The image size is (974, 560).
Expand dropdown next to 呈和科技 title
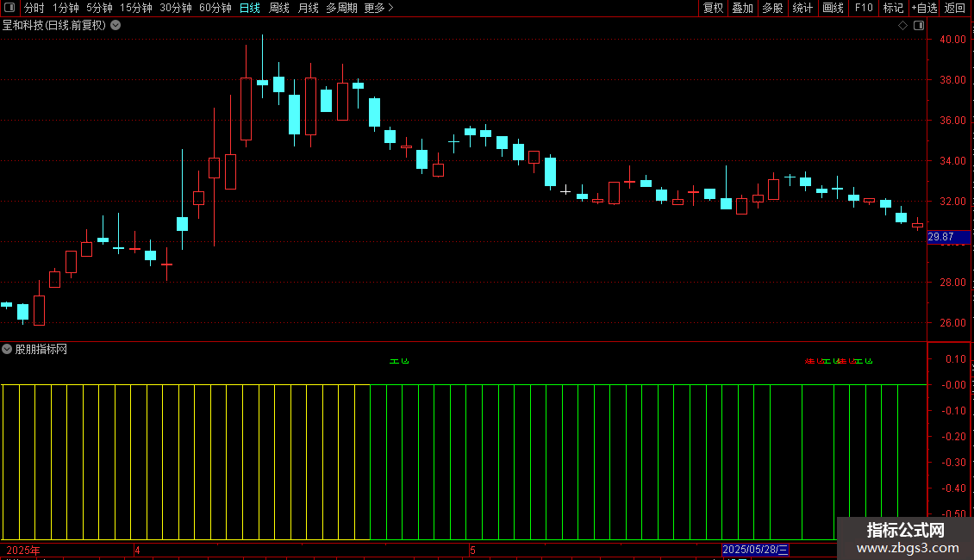click(116, 26)
